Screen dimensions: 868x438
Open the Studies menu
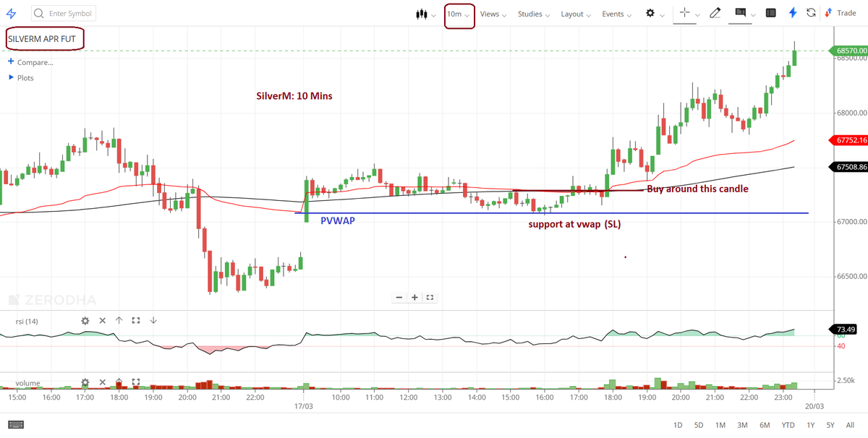[534, 14]
